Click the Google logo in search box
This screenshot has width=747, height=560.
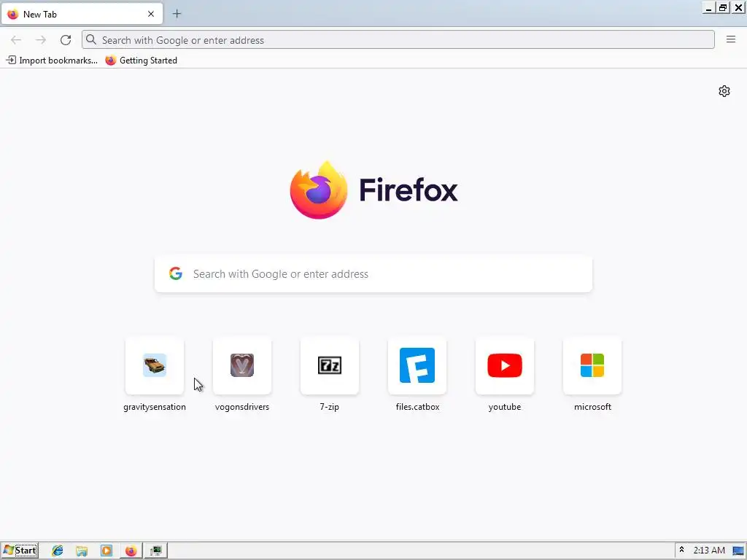point(176,273)
